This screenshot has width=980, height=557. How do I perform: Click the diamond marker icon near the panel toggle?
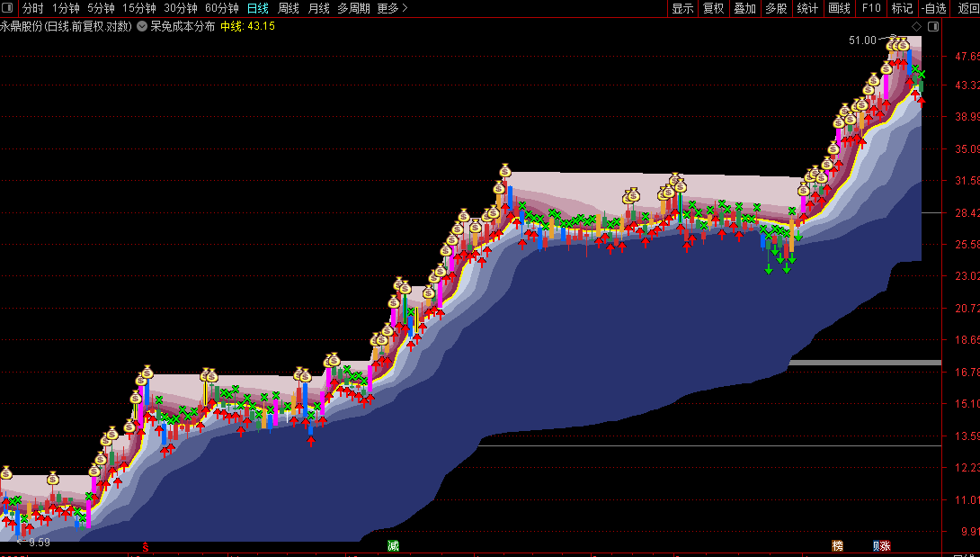916,26
